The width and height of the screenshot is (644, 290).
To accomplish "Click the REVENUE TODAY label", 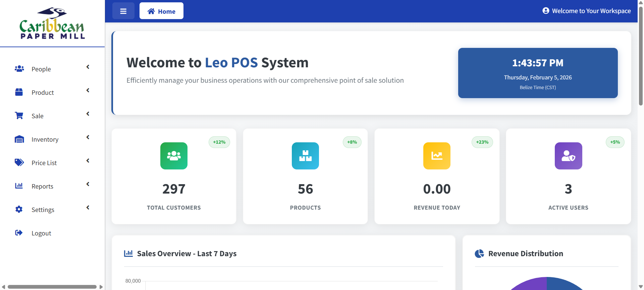I will [x=437, y=208].
